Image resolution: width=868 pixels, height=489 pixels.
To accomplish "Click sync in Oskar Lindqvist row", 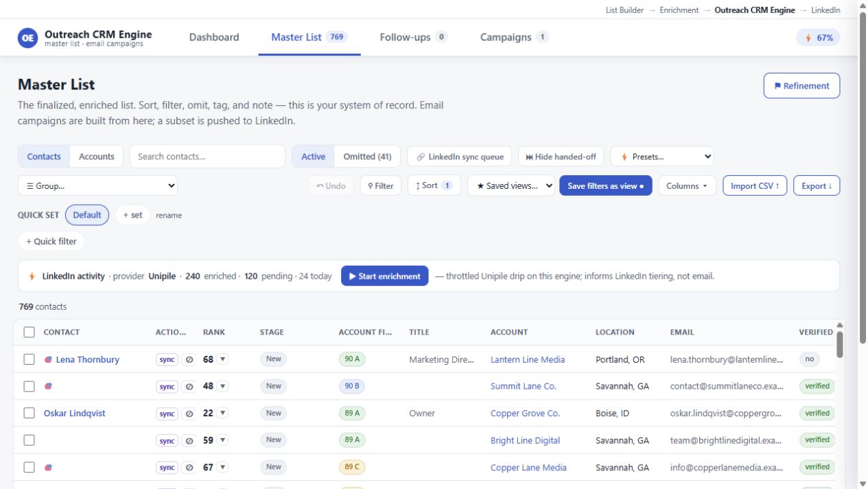I will tap(167, 413).
